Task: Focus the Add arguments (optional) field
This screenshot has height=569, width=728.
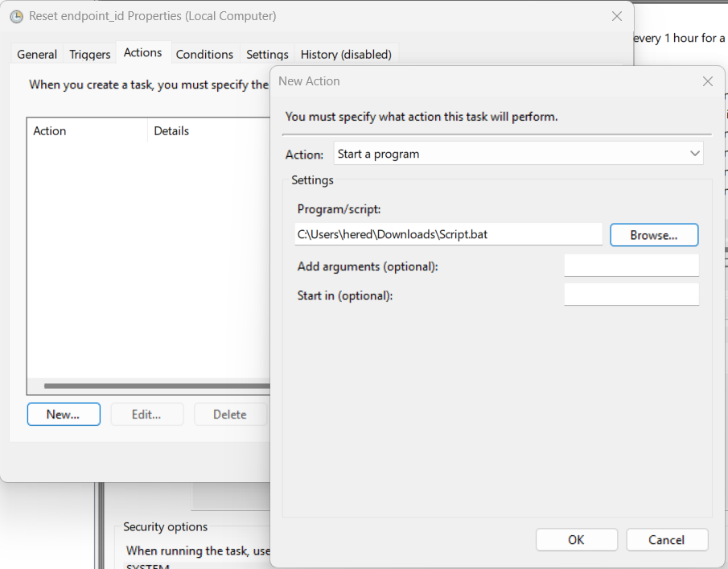Action: pyautogui.click(x=631, y=266)
